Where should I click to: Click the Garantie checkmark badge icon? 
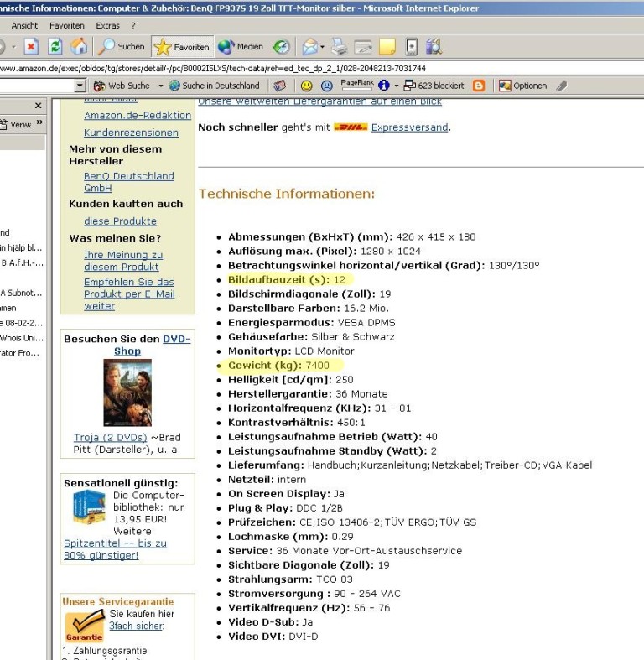point(85,626)
